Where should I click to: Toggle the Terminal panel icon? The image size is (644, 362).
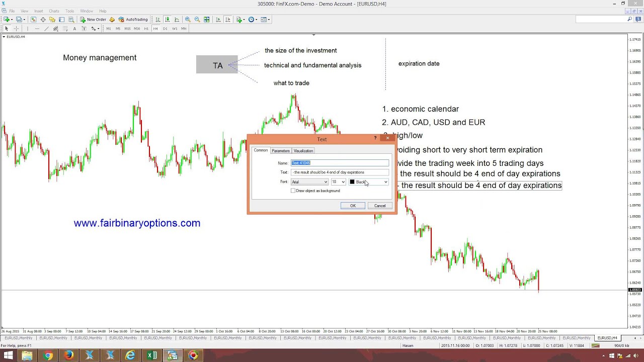(x=62, y=20)
